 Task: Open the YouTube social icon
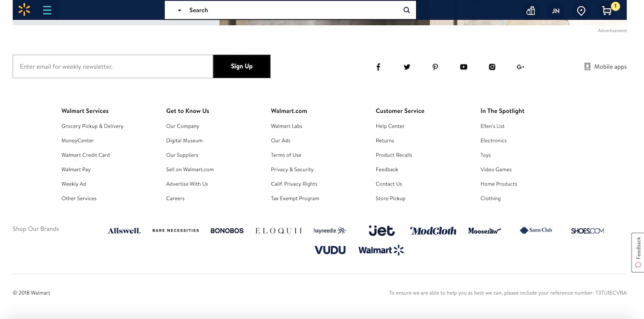click(x=463, y=67)
